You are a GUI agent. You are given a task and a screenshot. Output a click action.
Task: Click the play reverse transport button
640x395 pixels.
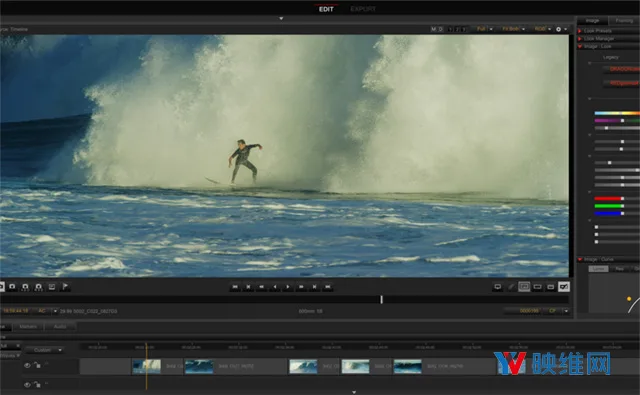[x=275, y=287]
